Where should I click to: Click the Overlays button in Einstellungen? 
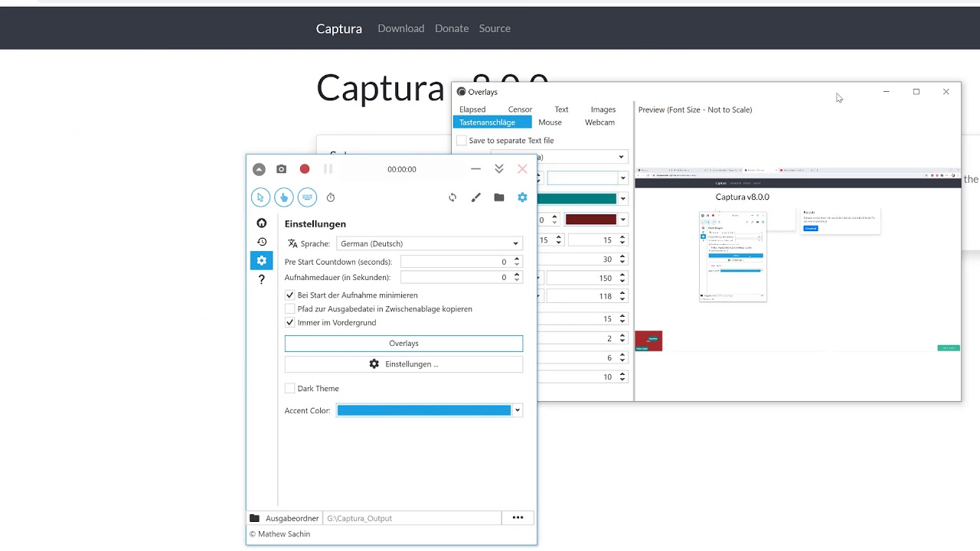click(403, 344)
